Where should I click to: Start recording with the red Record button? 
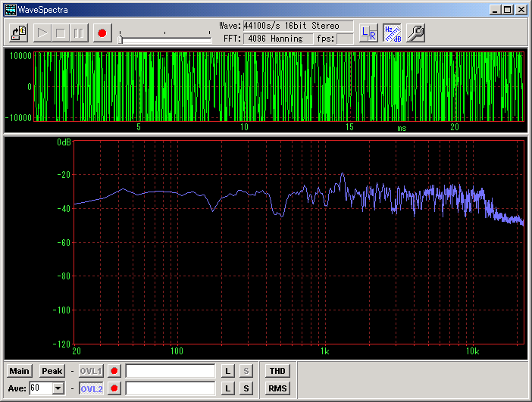tap(102, 33)
